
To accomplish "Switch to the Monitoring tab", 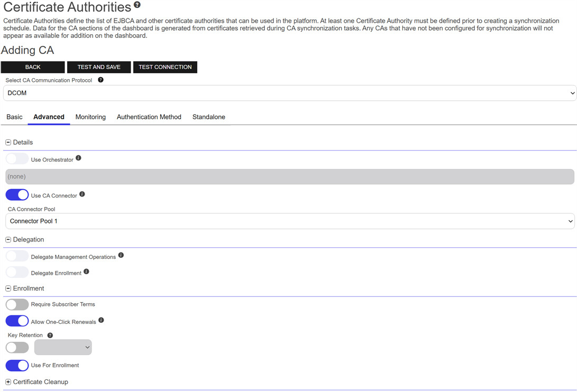I will pyautogui.click(x=90, y=117).
